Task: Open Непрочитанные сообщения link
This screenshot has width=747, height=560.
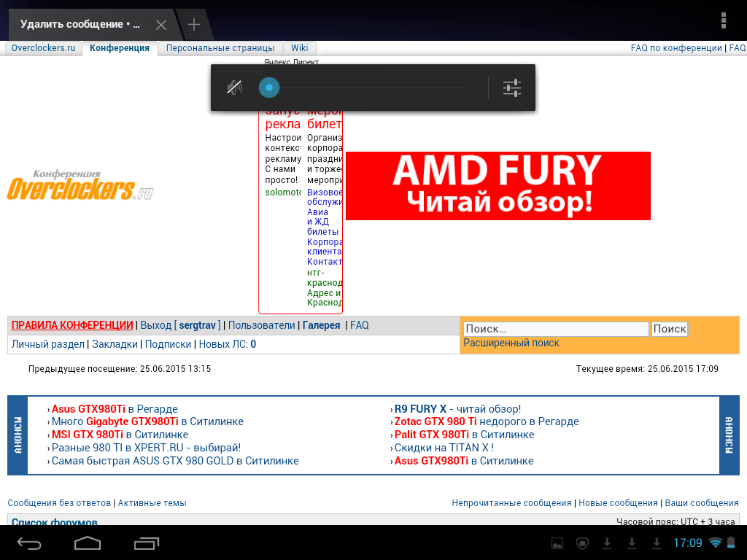Action: 511,503
